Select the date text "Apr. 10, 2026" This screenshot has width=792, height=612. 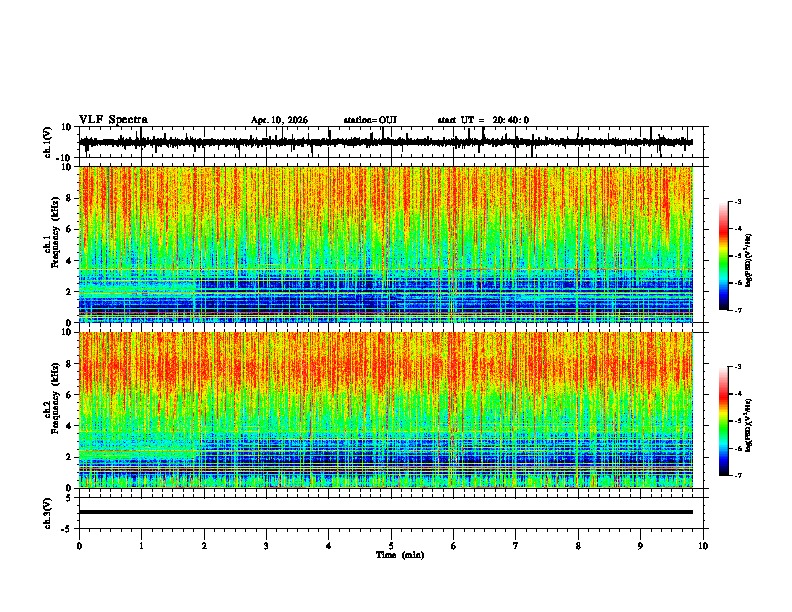279,120
